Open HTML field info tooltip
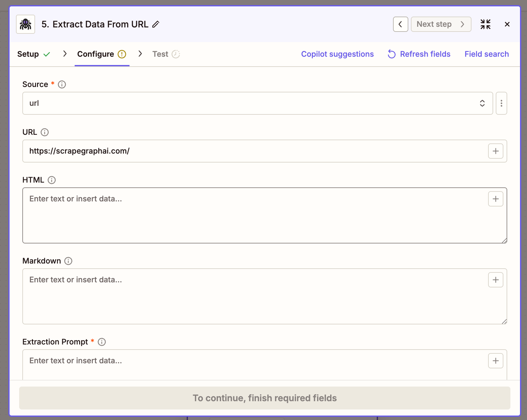 (52, 180)
